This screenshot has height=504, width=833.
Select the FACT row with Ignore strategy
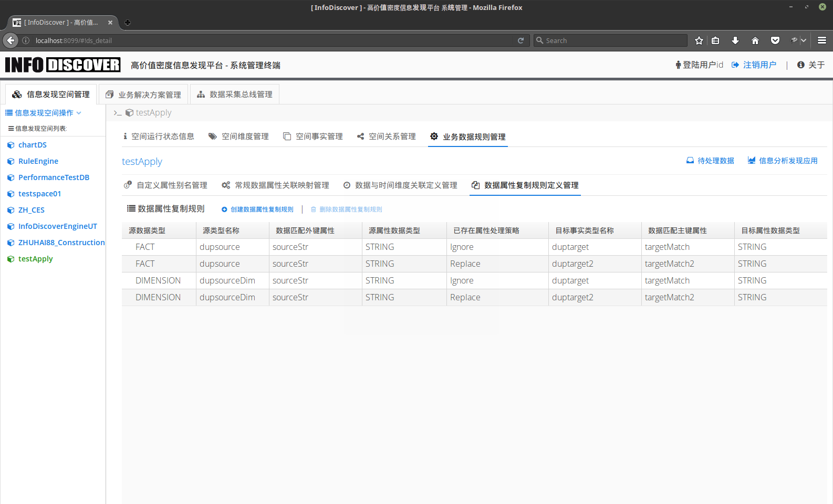coord(474,247)
